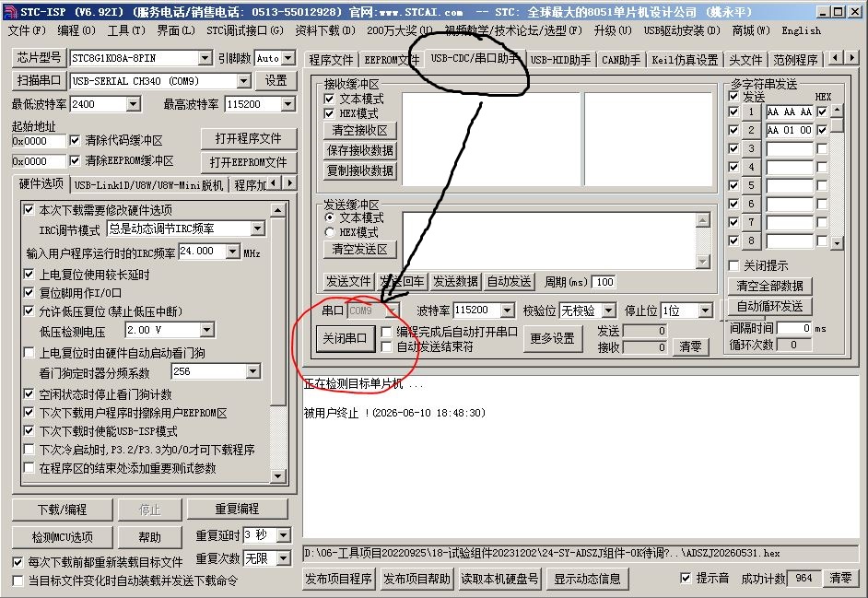
Task: Switch to the USB-HID助手 tab
Action: 560,59
